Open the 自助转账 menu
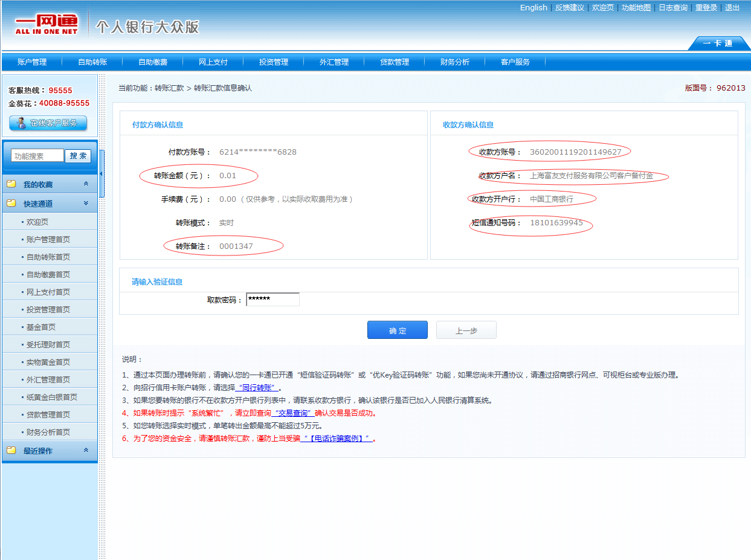Viewport: 751px width, 560px height. click(x=92, y=62)
